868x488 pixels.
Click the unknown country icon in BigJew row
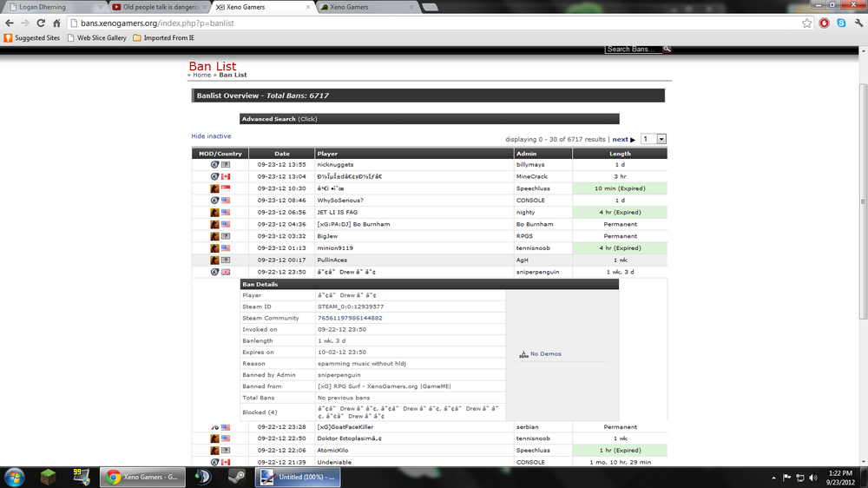tap(226, 236)
